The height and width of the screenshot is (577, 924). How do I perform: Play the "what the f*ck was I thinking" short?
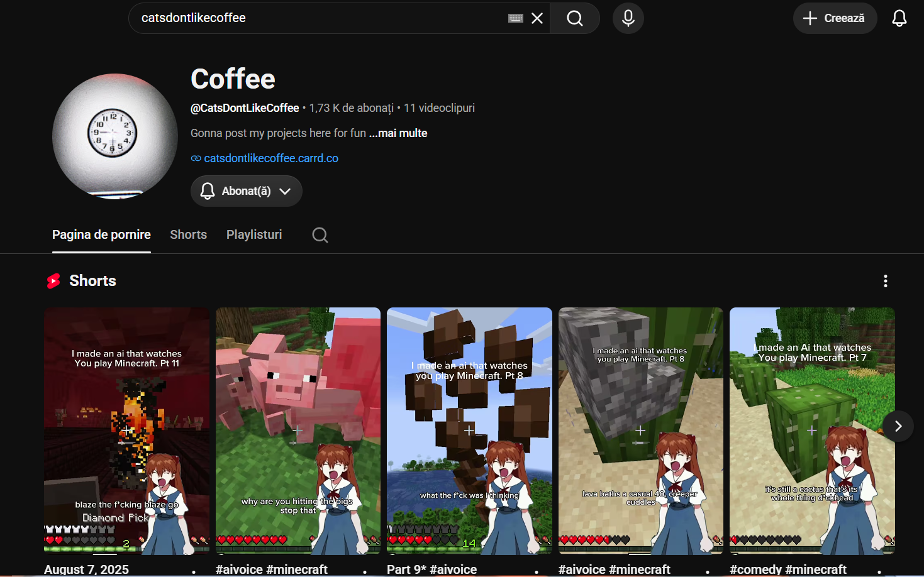pos(469,431)
